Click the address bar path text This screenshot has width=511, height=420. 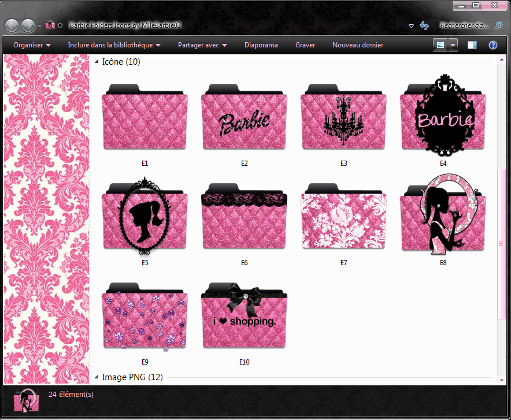click(125, 25)
